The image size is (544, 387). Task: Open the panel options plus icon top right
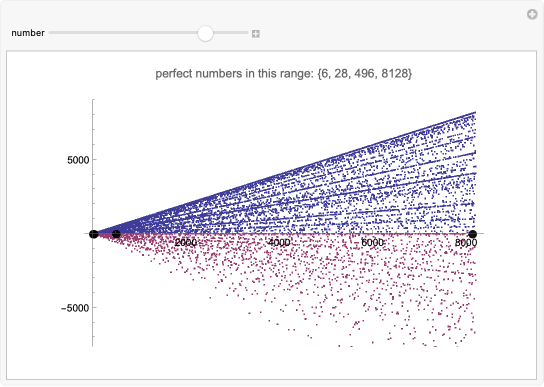tap(532, 15)
